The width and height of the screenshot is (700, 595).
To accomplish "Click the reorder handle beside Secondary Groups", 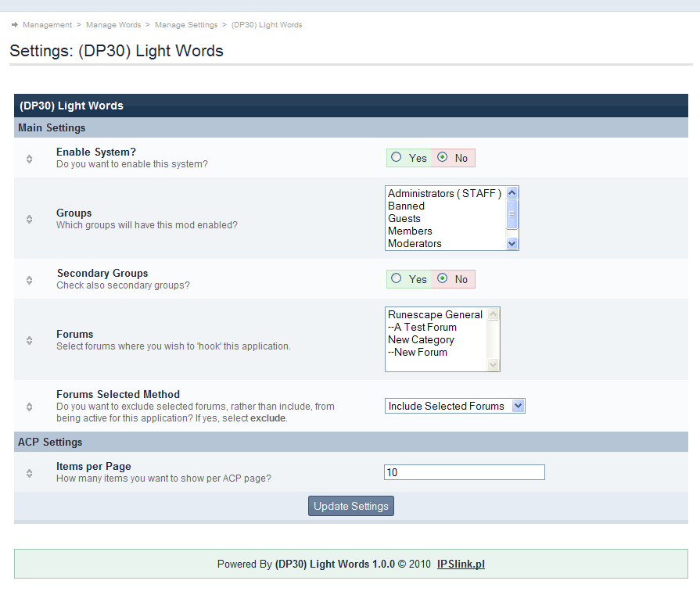I will pos(29,280).
